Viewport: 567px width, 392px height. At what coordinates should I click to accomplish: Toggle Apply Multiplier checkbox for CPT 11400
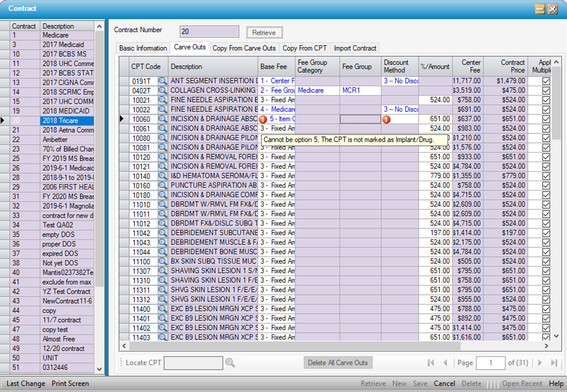coord(546,309)
